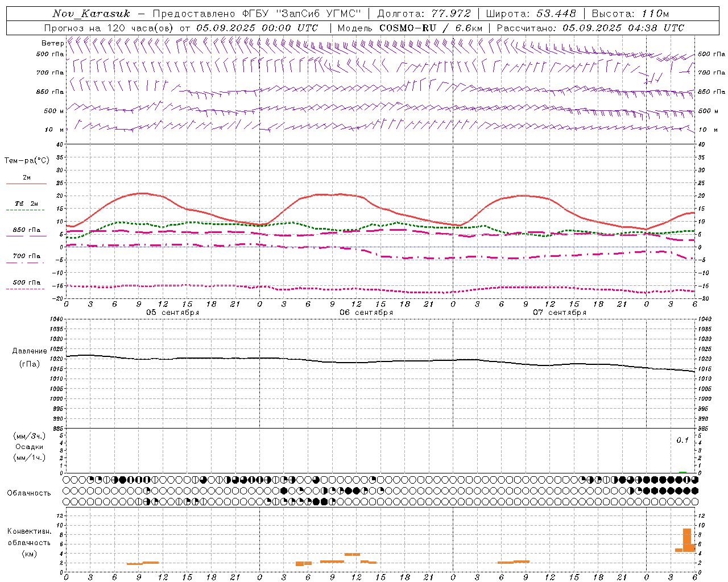This screenshot has width=728, height=582.
Task: Click the '(мм/3ч.)' precipitation unit label
Action: point(30,436)
